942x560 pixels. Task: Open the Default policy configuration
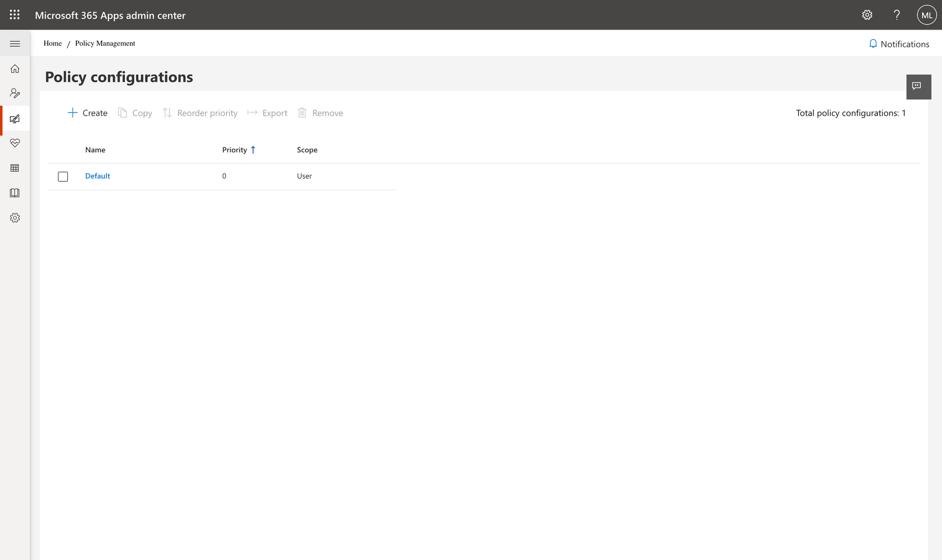[97, 176]
